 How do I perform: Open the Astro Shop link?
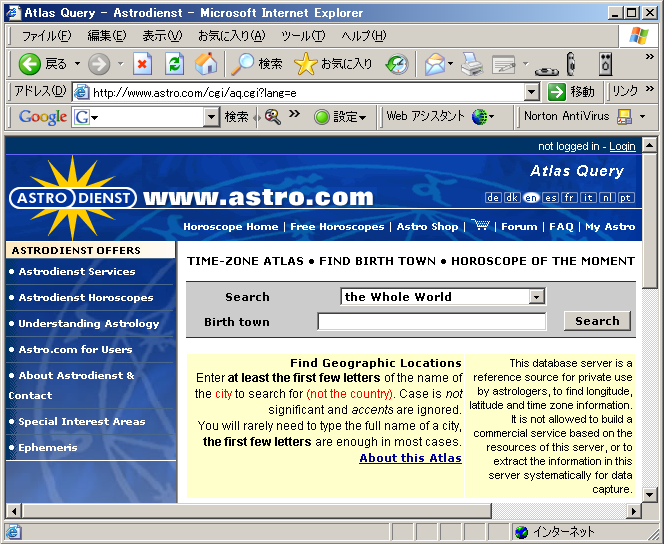click(x=427, y=226)
